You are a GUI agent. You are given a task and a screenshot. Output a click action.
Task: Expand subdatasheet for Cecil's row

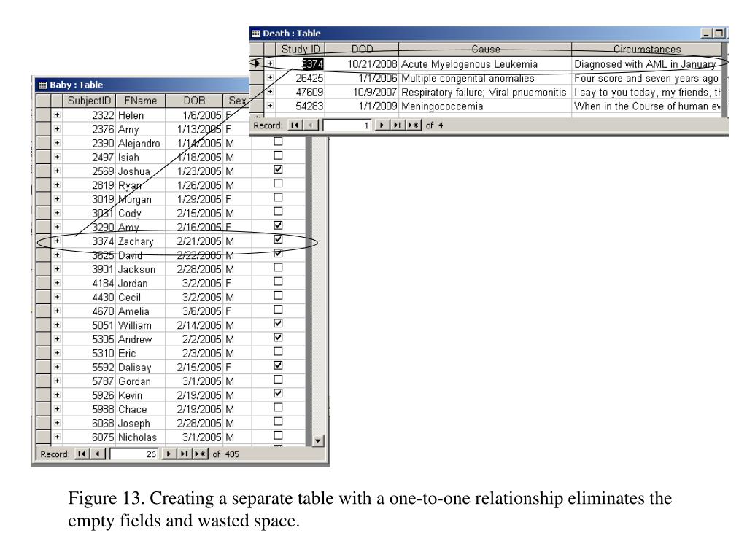(x=57, y=297)
